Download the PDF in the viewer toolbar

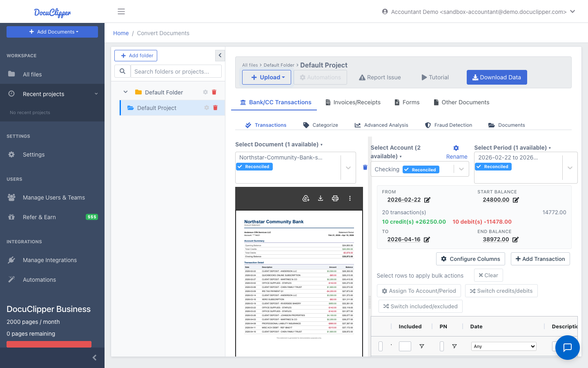(321, 198)
